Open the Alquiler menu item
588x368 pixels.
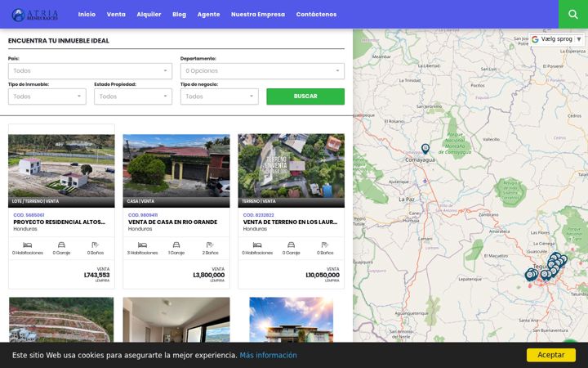tap(149, 14)
